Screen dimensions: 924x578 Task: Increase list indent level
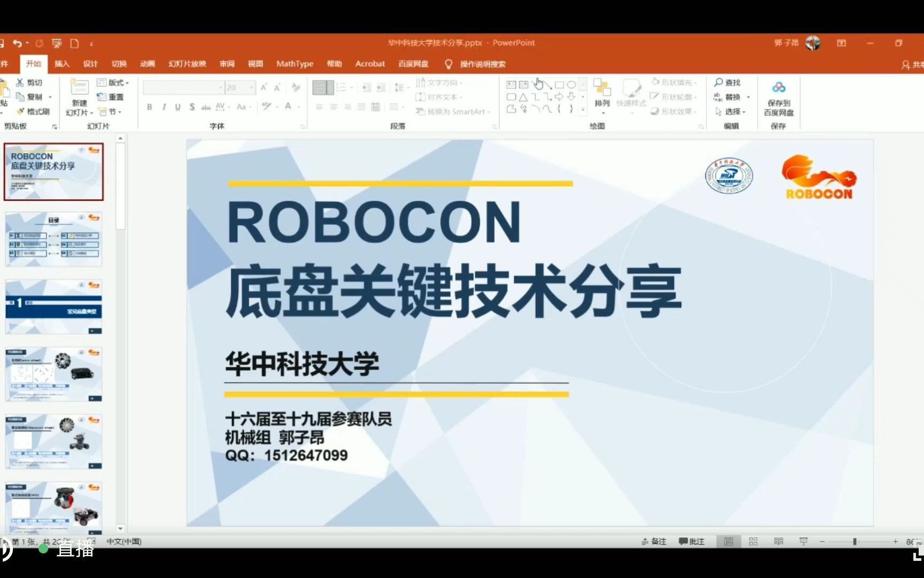coord(381,87)
